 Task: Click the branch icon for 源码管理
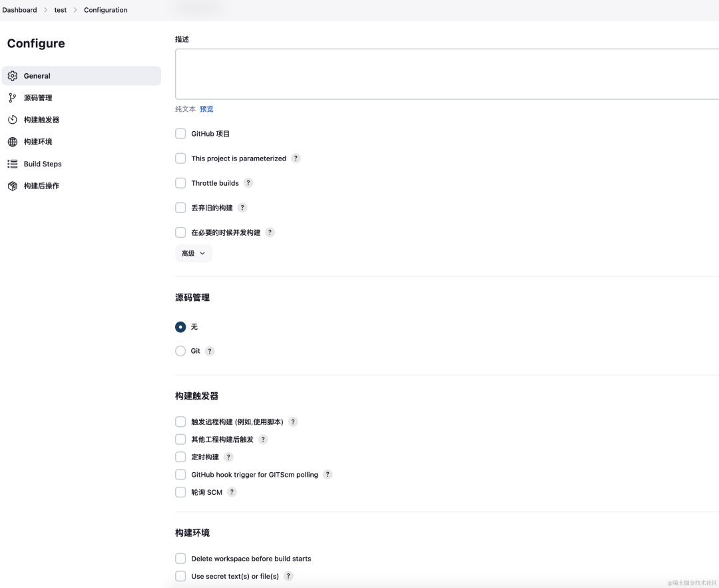click(13, 98)
